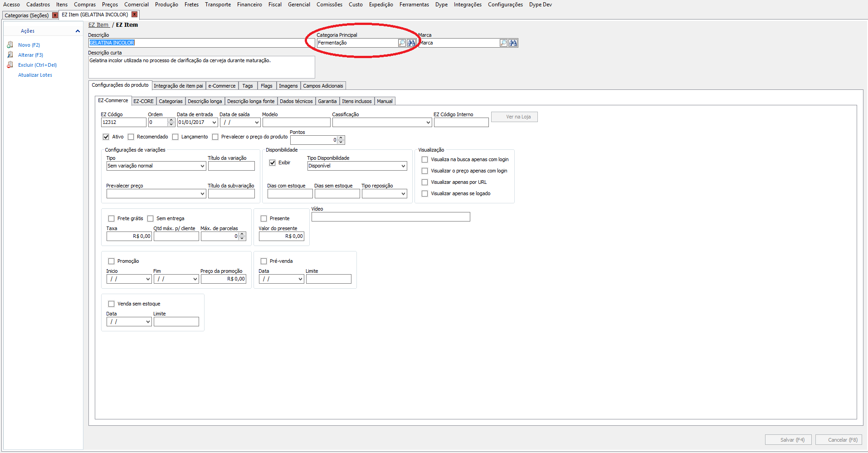Open the Prevalecer preço dropdown
The height and width of the screenshot is (453, 868).
(202, 194)
